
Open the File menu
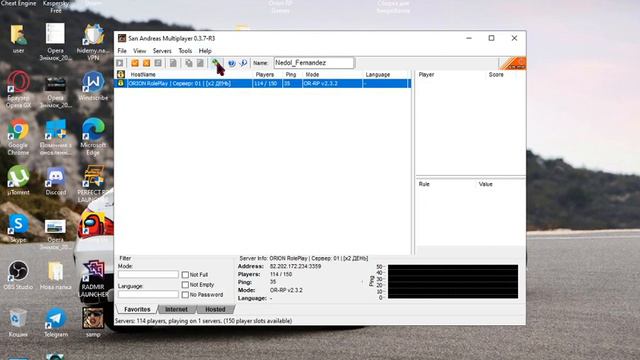122,51
